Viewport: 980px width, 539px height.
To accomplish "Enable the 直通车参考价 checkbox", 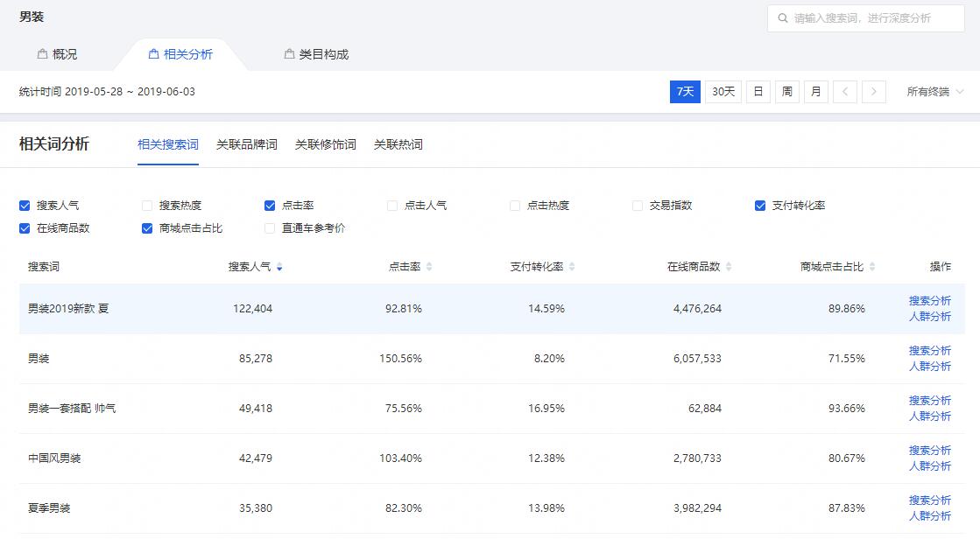I will [x=269, y=228].
